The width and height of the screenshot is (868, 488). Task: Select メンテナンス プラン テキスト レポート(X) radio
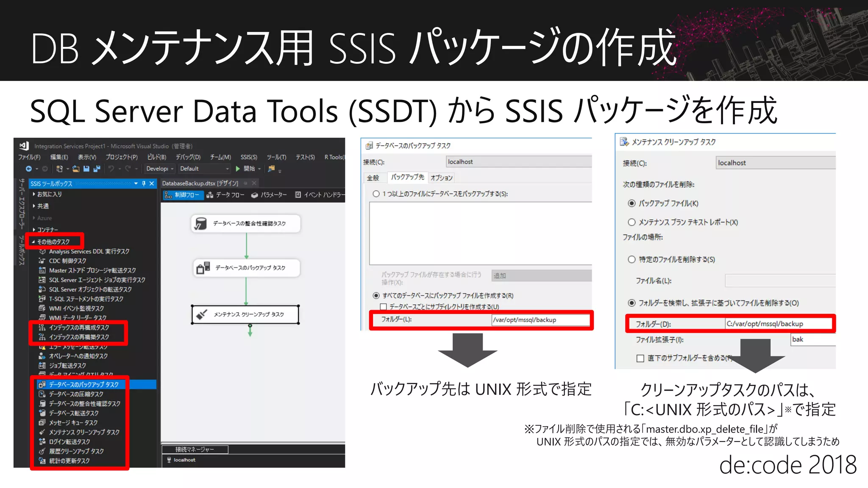tap(632, 222)
